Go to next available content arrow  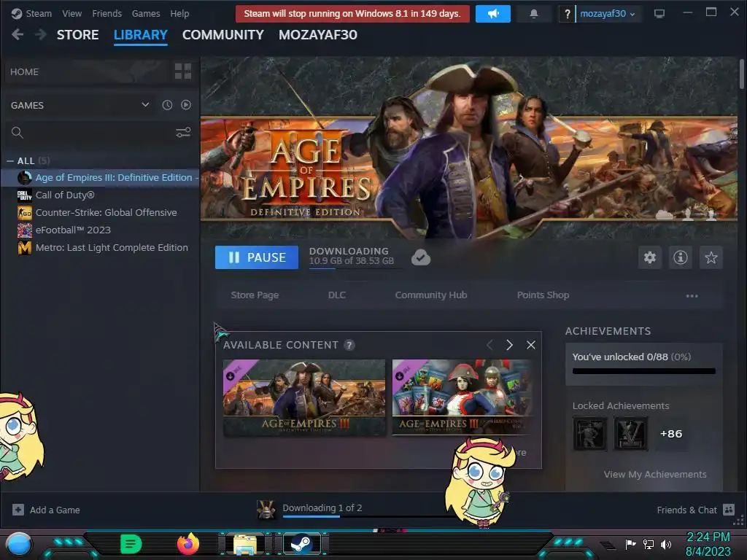(509, 345)
